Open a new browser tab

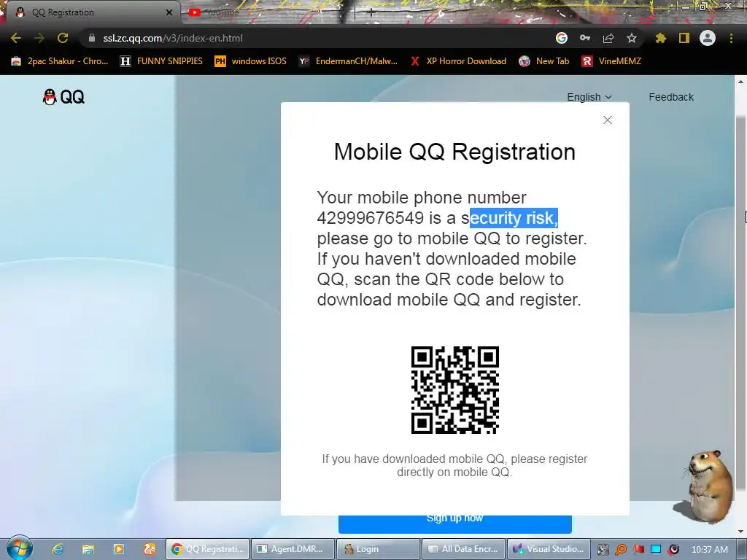[x=371, y=13]
